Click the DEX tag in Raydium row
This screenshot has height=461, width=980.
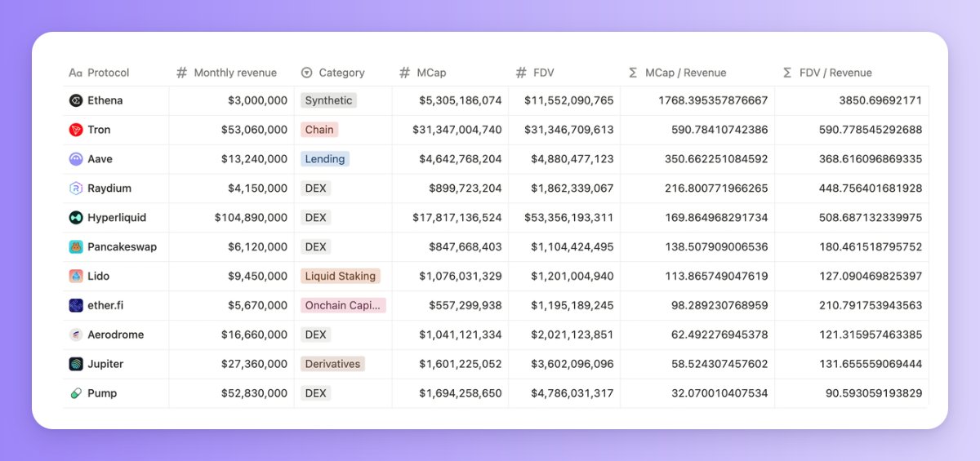(316, 188)
